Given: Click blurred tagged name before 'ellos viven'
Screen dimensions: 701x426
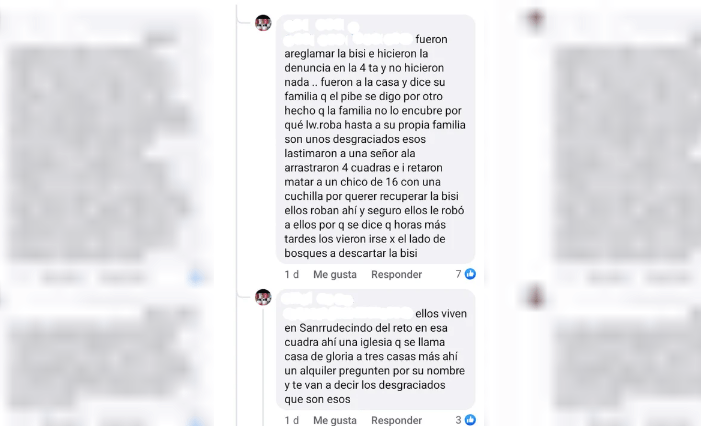Looking at the screenshot, I should (349, 313).
